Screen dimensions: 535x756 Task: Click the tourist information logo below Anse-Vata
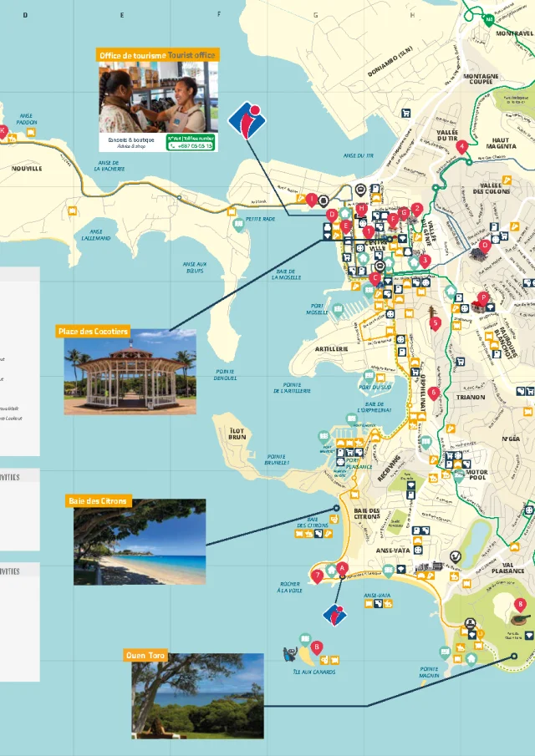tap(334, 615)
